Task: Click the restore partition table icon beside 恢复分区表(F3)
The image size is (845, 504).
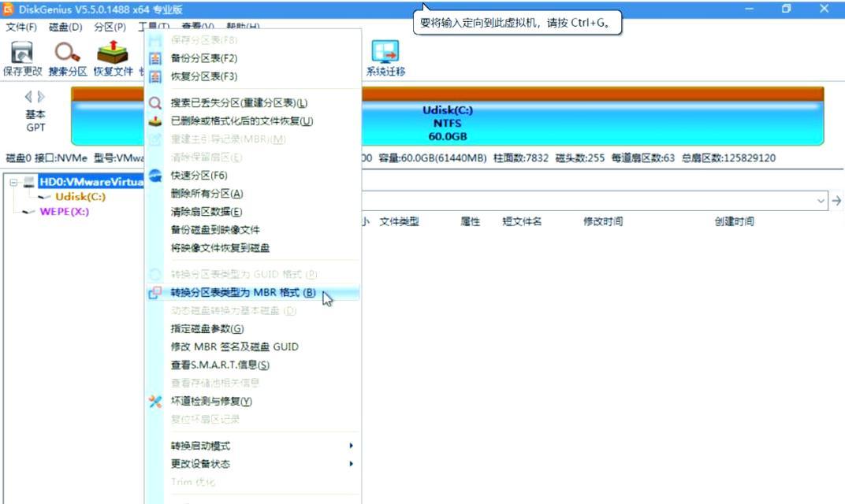Action: pyautogui.click(x=155, y=76)
